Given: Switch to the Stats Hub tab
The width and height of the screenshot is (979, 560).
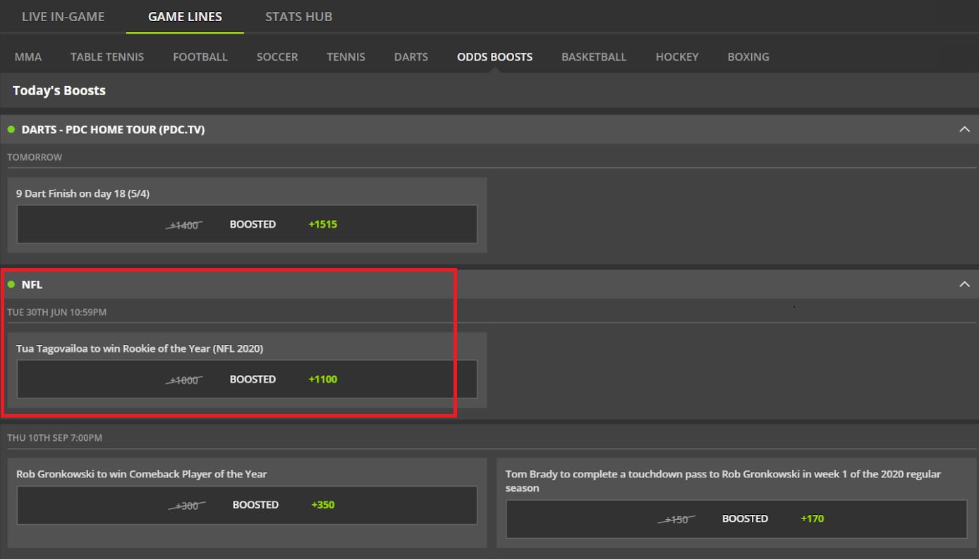Looking at the screenshot, I should click(298, 16).
